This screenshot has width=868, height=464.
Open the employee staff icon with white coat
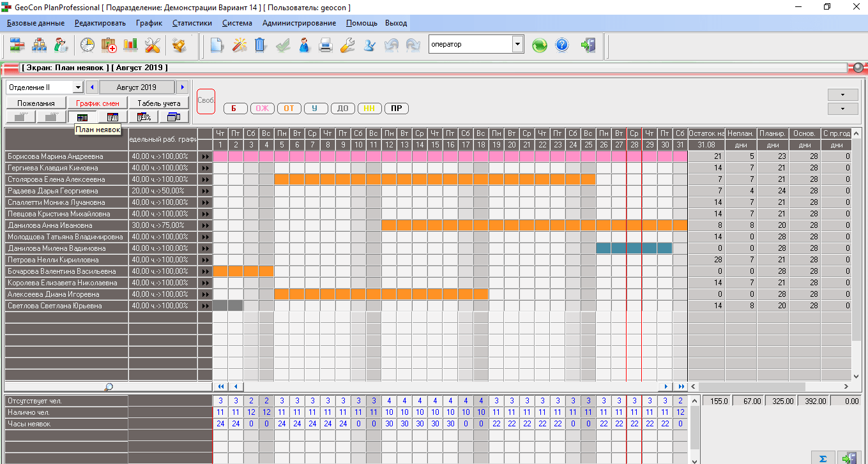tap(61, 45)
